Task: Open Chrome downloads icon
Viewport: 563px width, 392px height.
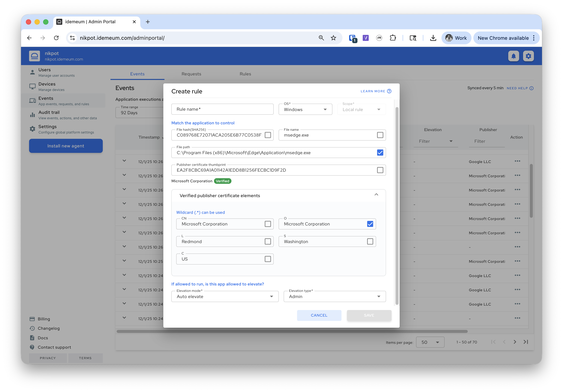Action: (433, 38)
